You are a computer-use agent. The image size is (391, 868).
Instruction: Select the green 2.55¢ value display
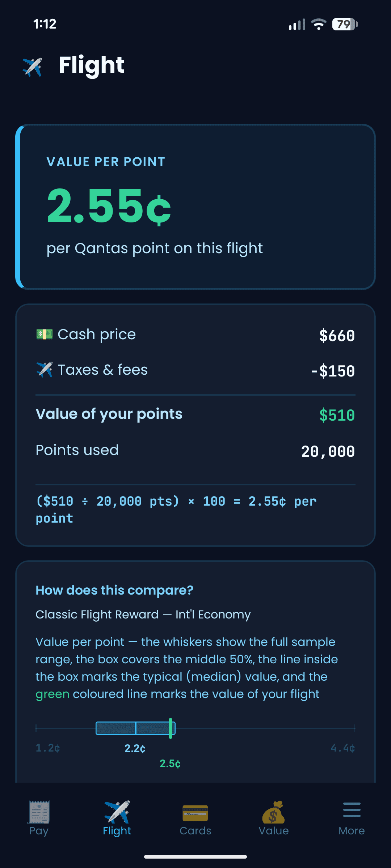(x=109, y=209)
